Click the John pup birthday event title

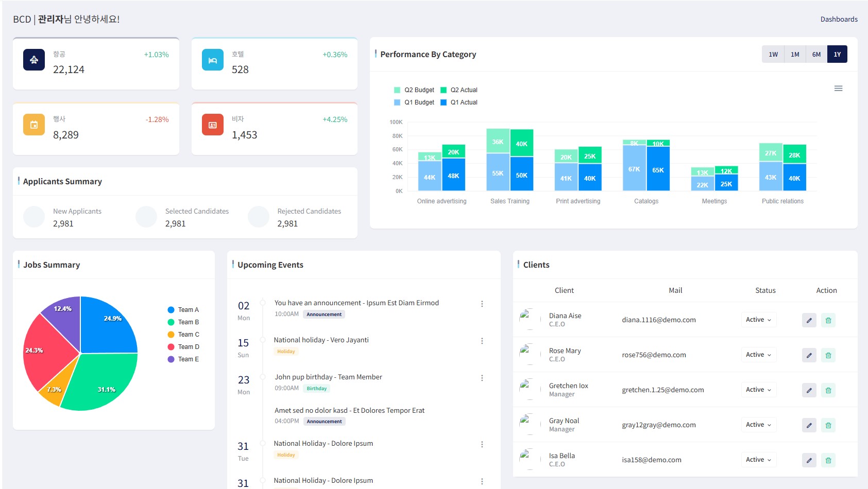tap(328, 377)
